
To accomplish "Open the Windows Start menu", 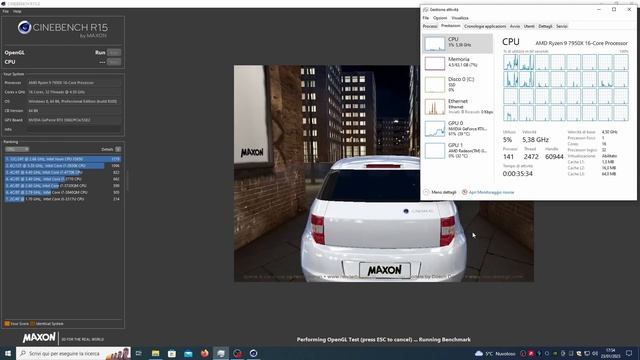I will (x=7, y=353).
